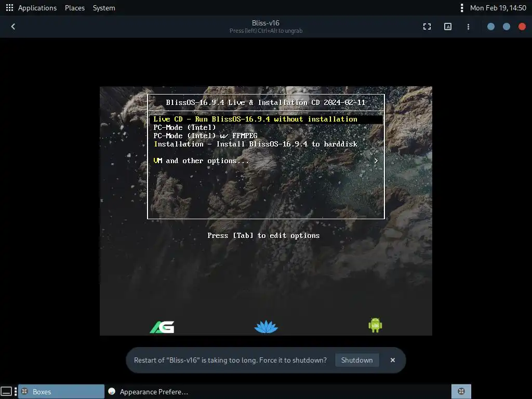Open the System menu

[x=104, y=8]
